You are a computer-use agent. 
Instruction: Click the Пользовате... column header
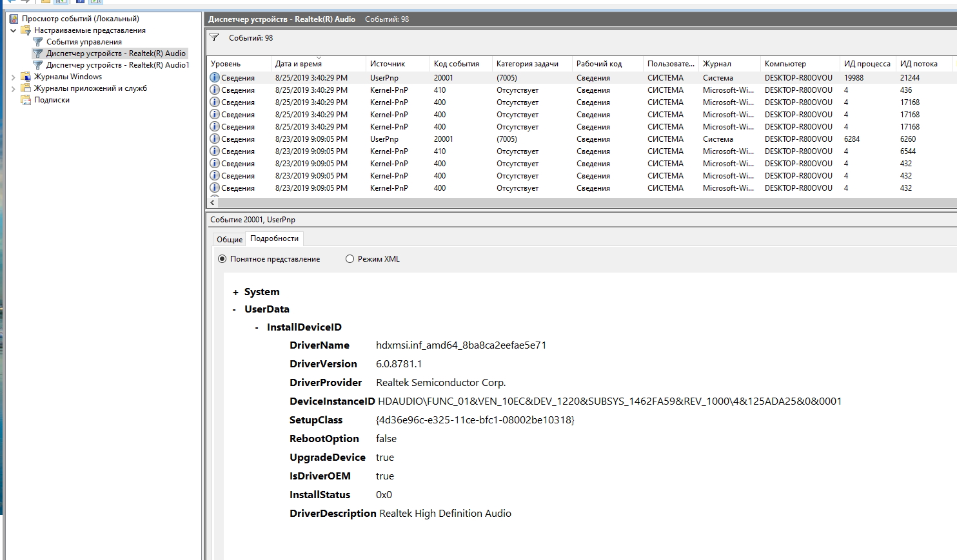click(671, 64)
